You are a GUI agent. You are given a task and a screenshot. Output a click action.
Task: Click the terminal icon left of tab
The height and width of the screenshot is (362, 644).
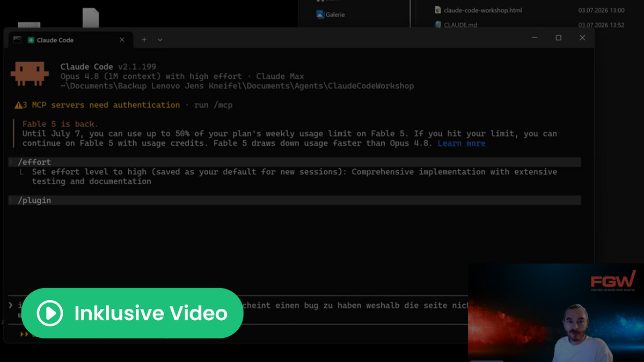pyautogui.click(x=17, y=40)
